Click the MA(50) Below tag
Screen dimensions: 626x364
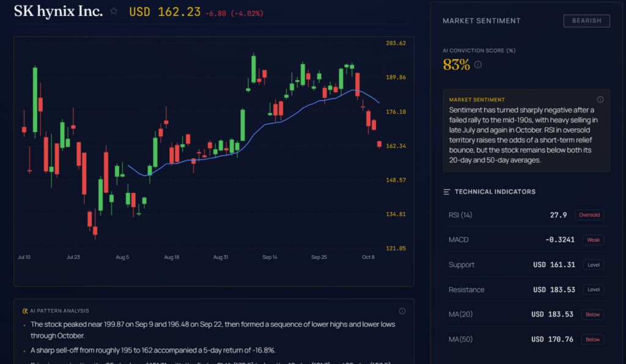point(592,340)
